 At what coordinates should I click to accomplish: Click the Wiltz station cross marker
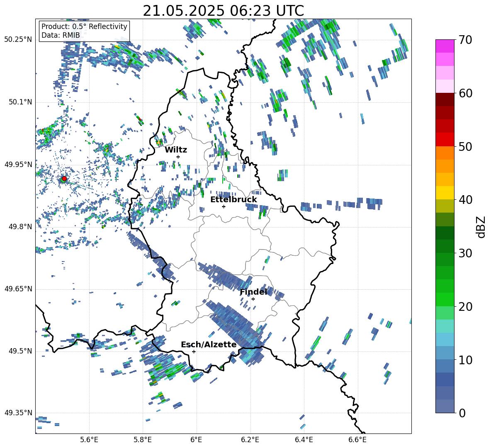pos(178,157)
